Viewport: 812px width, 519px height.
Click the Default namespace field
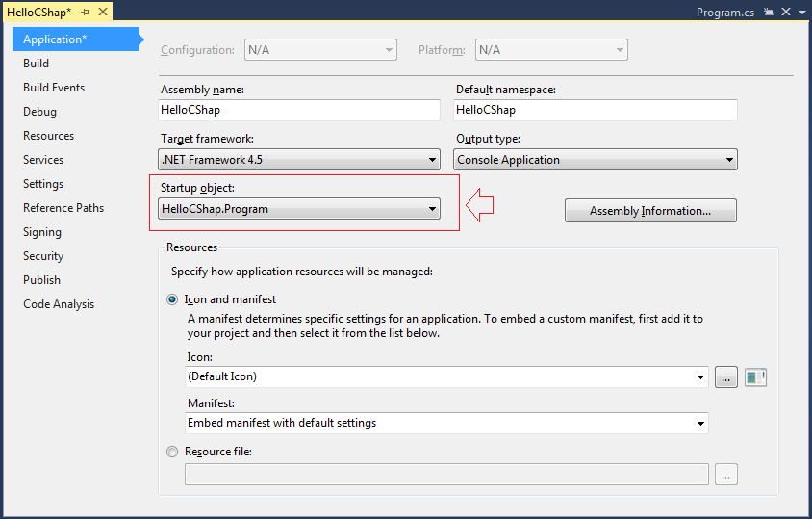[596, 110]
